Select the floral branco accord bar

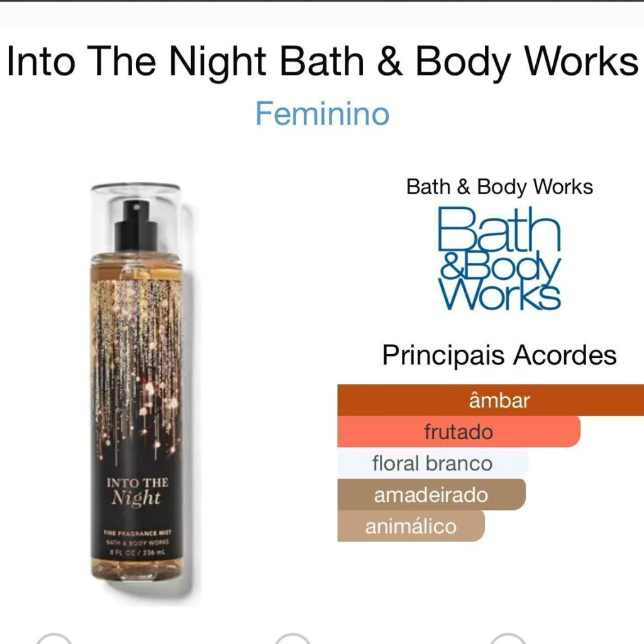pos(433,464)
